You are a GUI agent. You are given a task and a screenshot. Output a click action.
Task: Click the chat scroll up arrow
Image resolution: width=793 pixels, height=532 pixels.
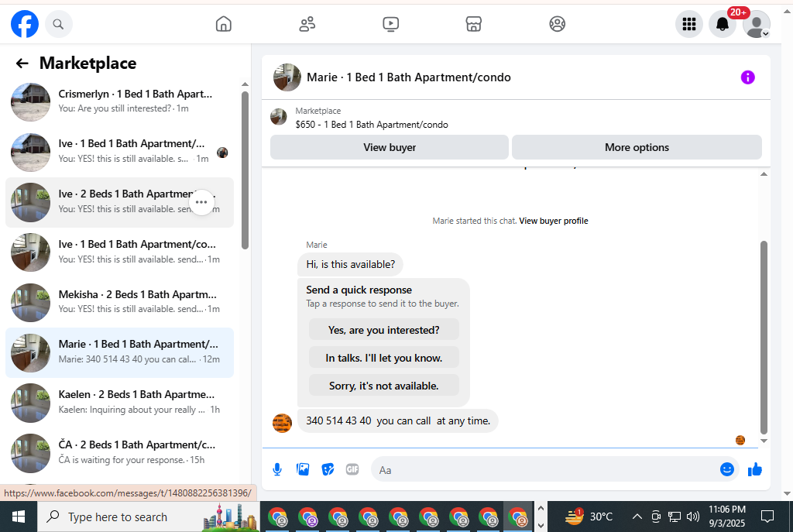764,174
